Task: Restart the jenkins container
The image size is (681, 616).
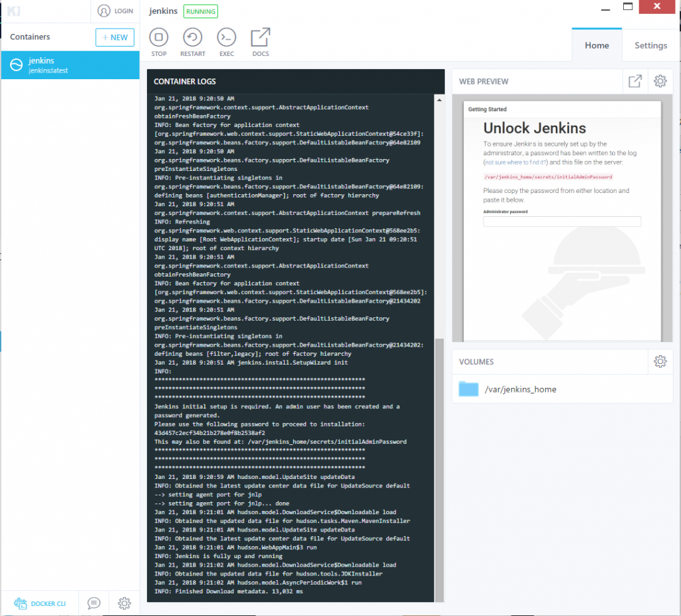Action: 192,42
